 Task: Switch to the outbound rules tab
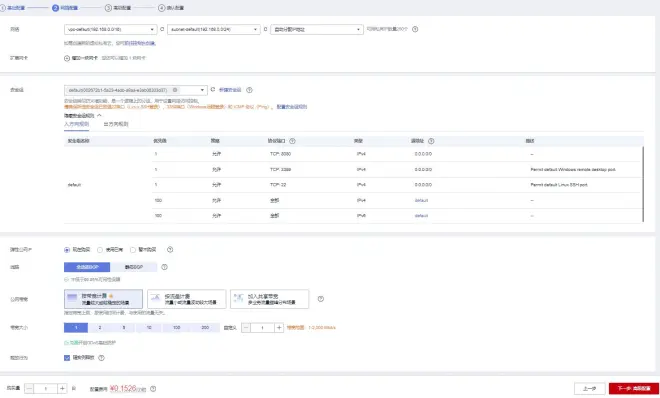coord(116,124)
